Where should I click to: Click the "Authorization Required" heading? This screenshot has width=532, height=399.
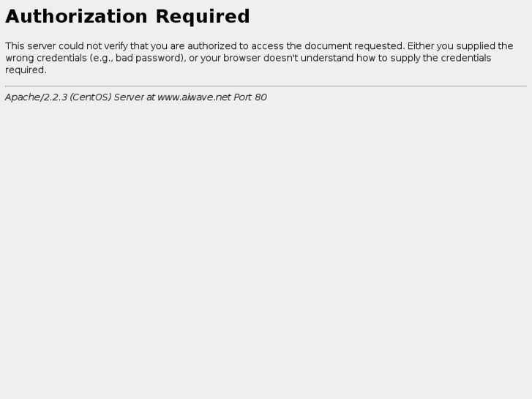(x=127, y=16)
